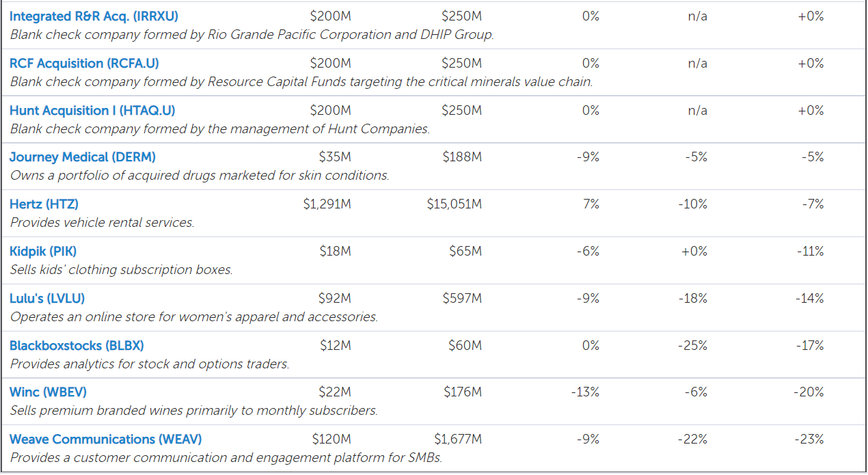Select the $92M value for Lulu's
Image resolution: width=868 pixels, height=475 pixels.
click(x=335, y=299)
